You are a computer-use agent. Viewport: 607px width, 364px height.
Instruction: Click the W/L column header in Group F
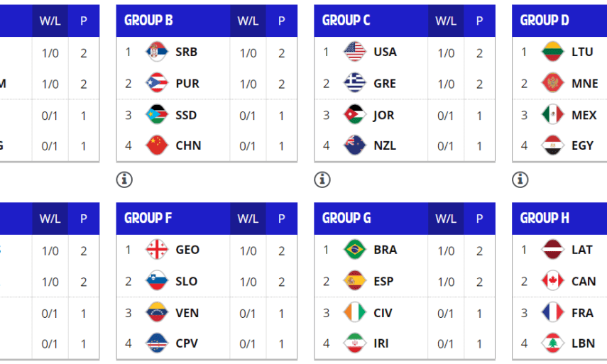click(248, 219)
